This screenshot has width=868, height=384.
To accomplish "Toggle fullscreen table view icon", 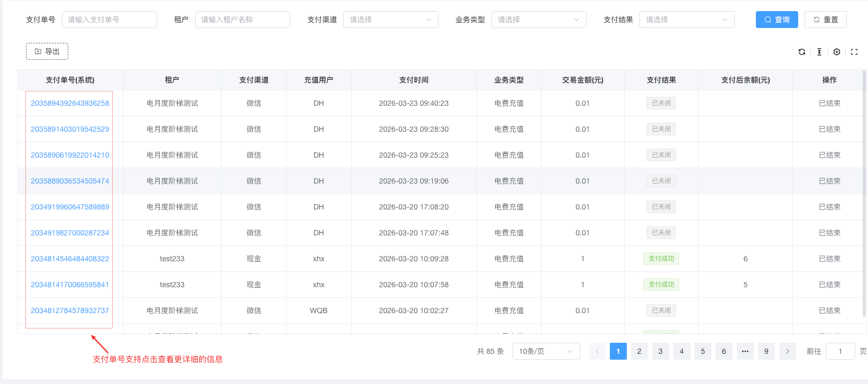I will 854,52.
